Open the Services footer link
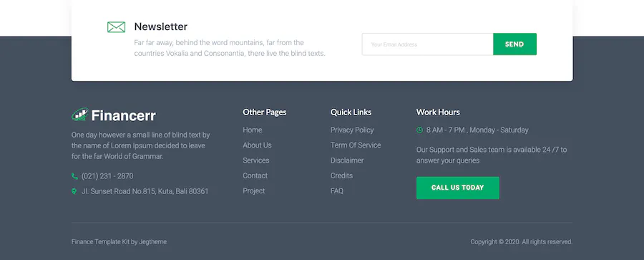 pyautogui.click(x=256, y=160)
